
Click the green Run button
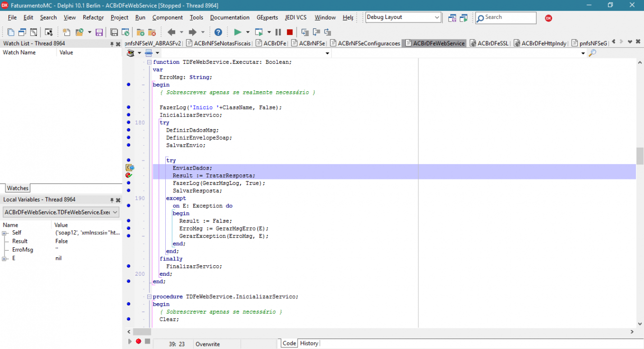[x=238, y=32]
